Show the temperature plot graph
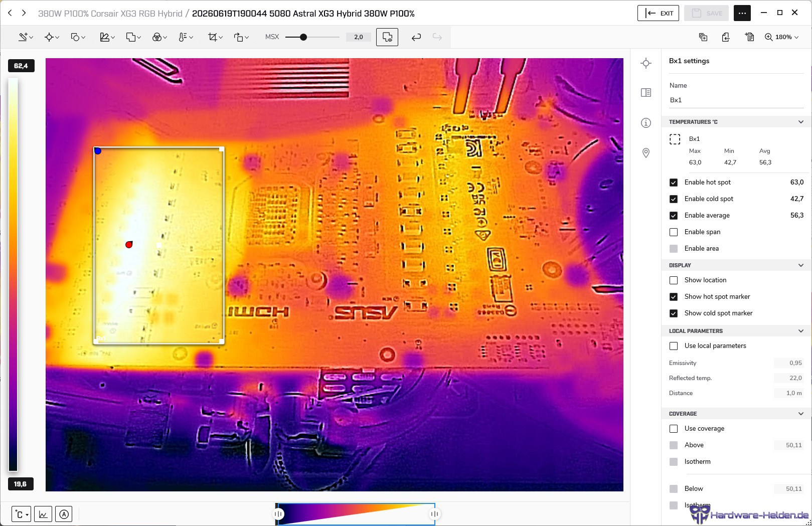 [43, 514]
